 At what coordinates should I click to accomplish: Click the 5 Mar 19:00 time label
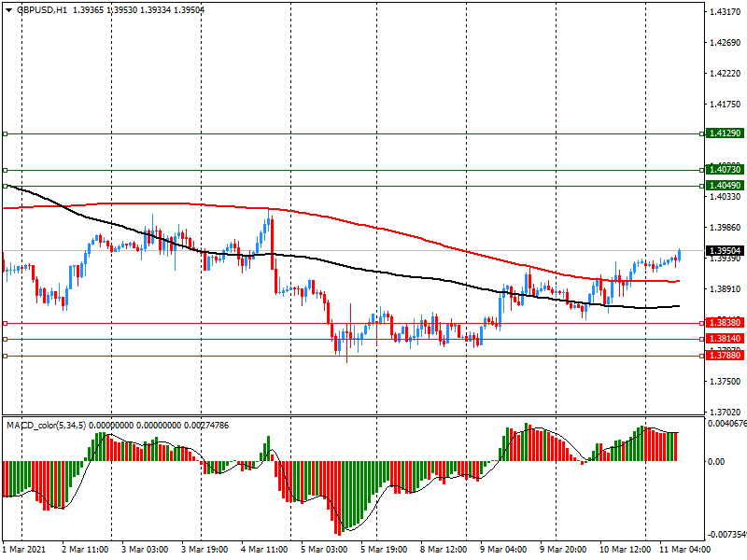click(384, 549)
